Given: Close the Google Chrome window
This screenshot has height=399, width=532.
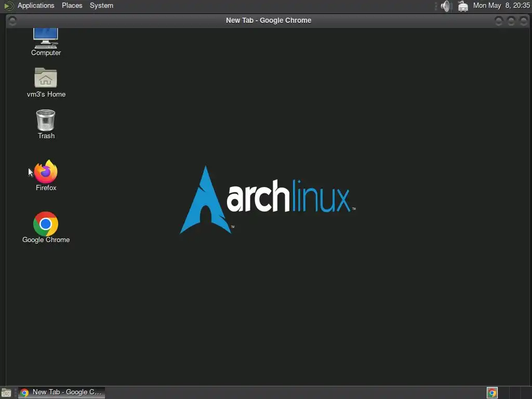Looking at the screenshot, I should point(524,21).
